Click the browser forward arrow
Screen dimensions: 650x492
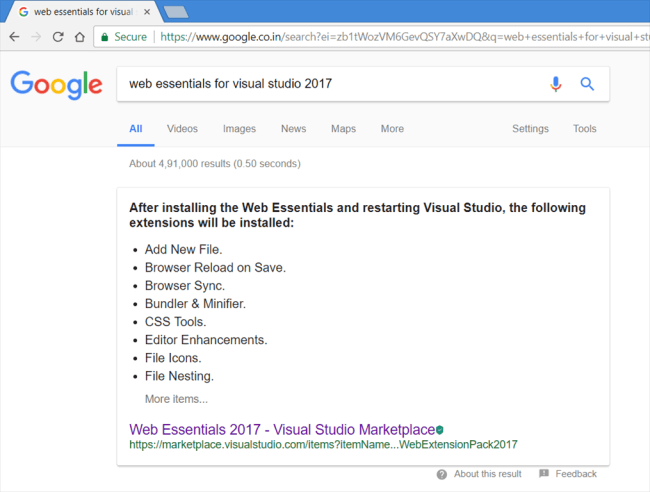click(36, 37)
